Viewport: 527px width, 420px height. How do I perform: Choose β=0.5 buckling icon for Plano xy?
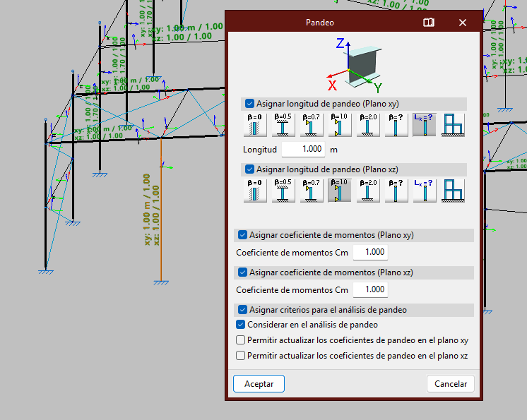(283, 125)
